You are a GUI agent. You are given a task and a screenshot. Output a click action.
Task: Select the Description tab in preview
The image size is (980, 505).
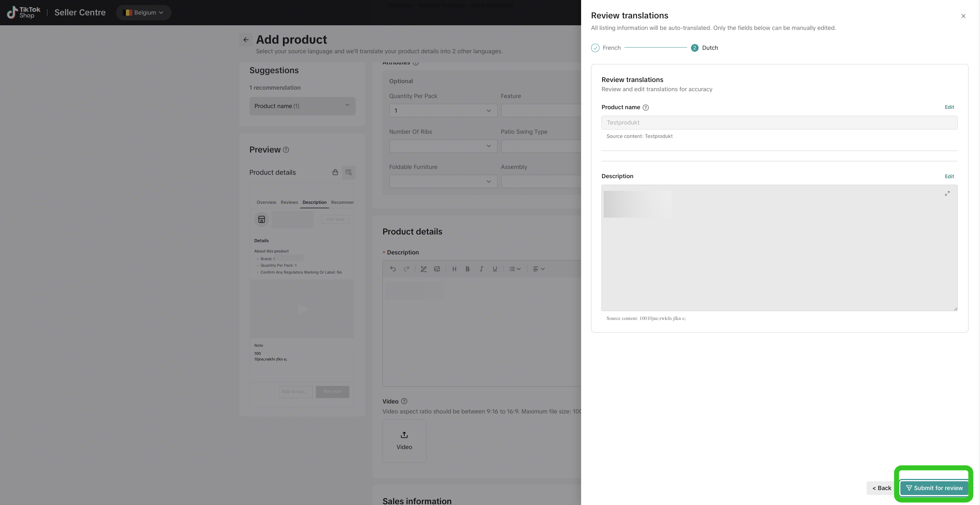(314, 202)
